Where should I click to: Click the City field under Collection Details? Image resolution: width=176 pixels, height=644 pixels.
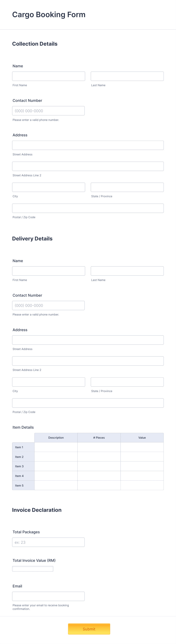(x=48, y=187)
